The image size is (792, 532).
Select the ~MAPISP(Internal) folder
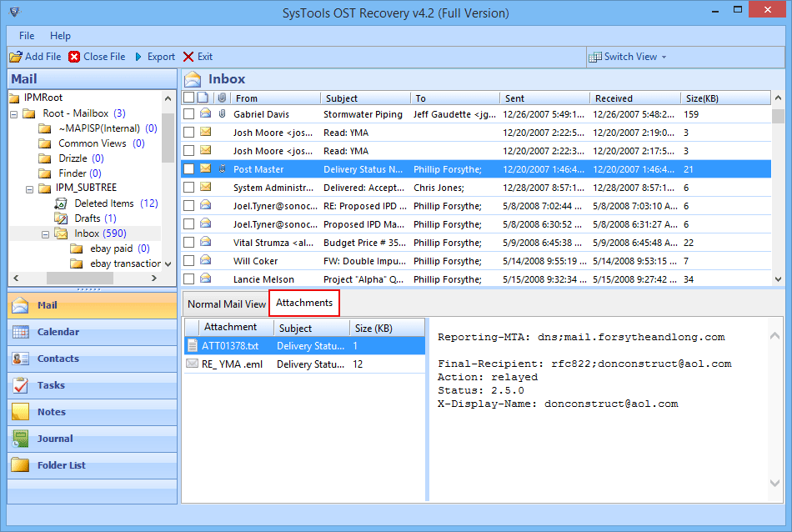pyautogui.click(x=99, y=128)
